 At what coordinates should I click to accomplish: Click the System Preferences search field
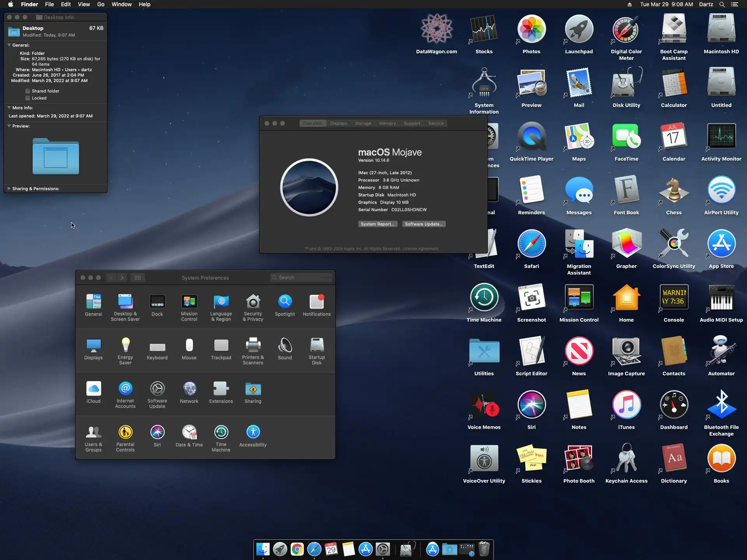click(302, 278)
